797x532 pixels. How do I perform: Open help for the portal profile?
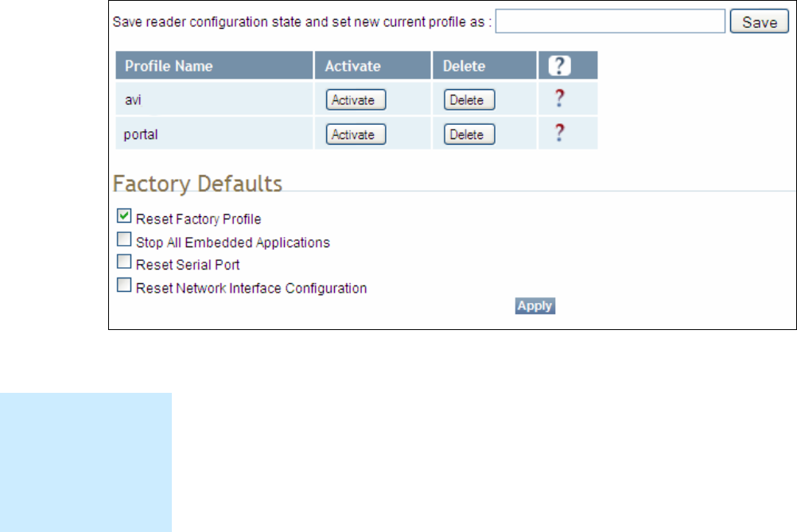[x=559, y=133]
